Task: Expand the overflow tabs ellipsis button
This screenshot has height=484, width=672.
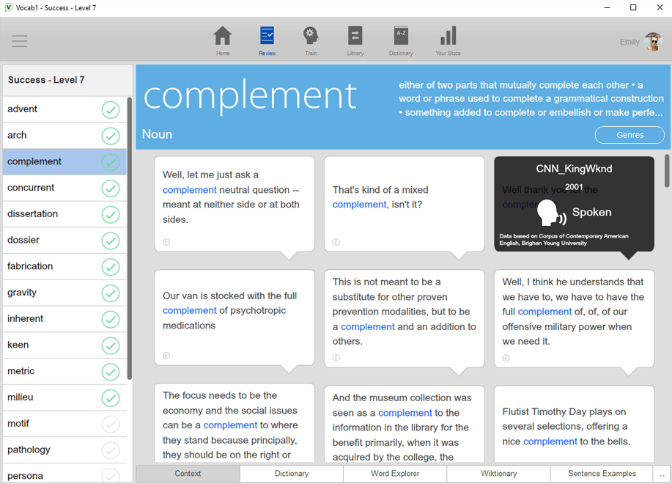Action: click(660, 474)
